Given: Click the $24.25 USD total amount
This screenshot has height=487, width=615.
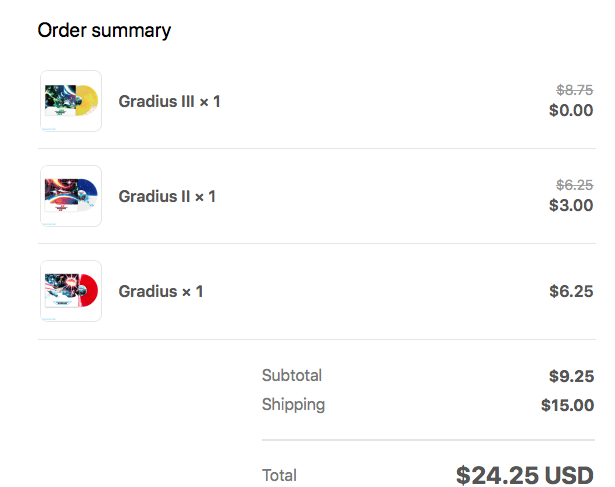Looking at the screenshot, I should [525, 475].
